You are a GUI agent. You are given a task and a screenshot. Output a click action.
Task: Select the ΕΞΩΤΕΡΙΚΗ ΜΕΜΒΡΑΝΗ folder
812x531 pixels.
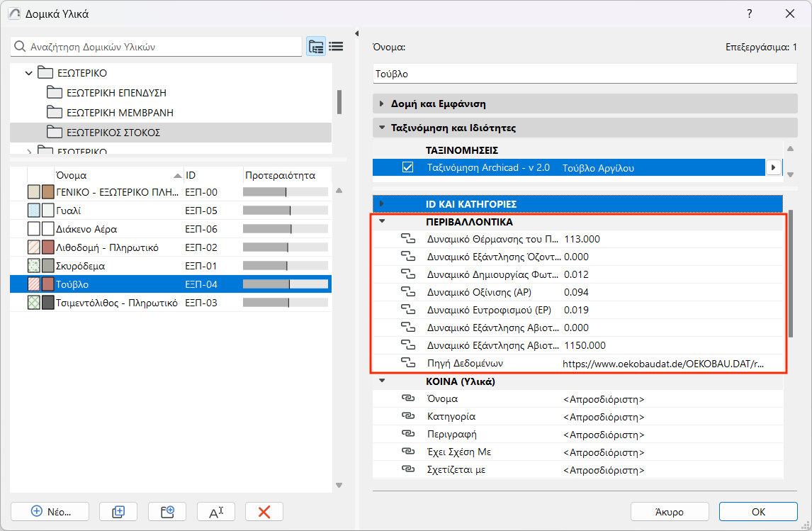(119, 113)
